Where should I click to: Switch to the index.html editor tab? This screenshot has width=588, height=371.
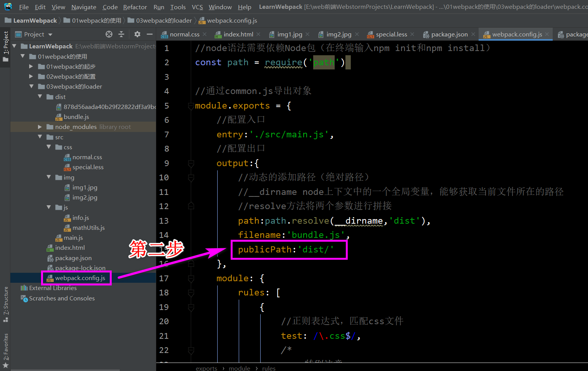pyautogui.click(x=238, y=34)
